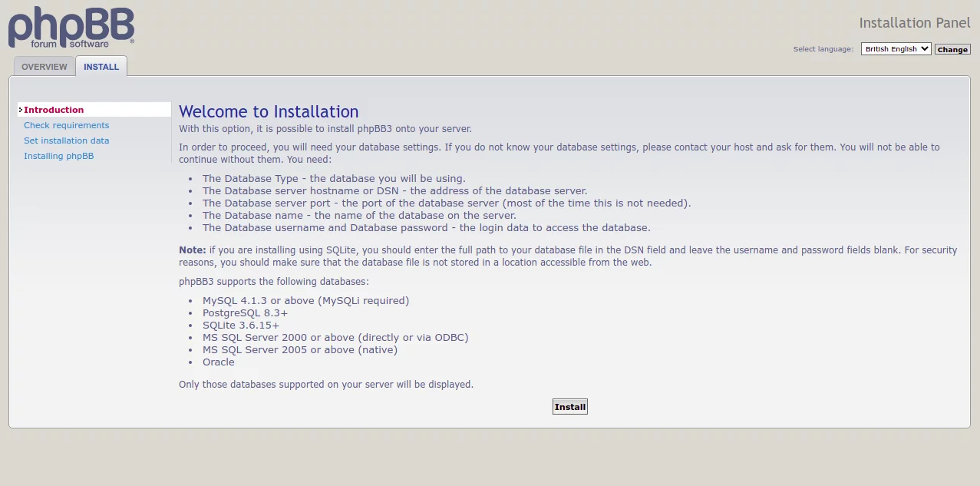The height and width of the screenshot is (486, 980).
Task: Click the bold Note: text
Action: click(193, 250)
